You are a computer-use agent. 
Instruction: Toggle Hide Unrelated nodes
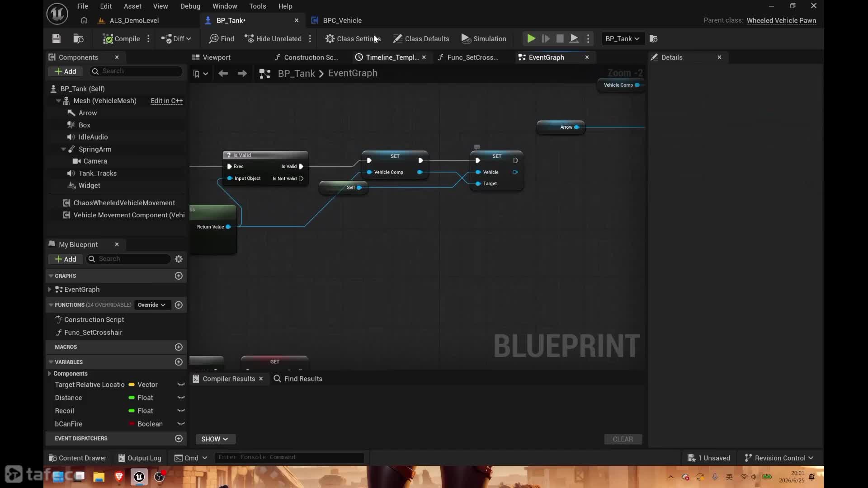pos(273,39)
